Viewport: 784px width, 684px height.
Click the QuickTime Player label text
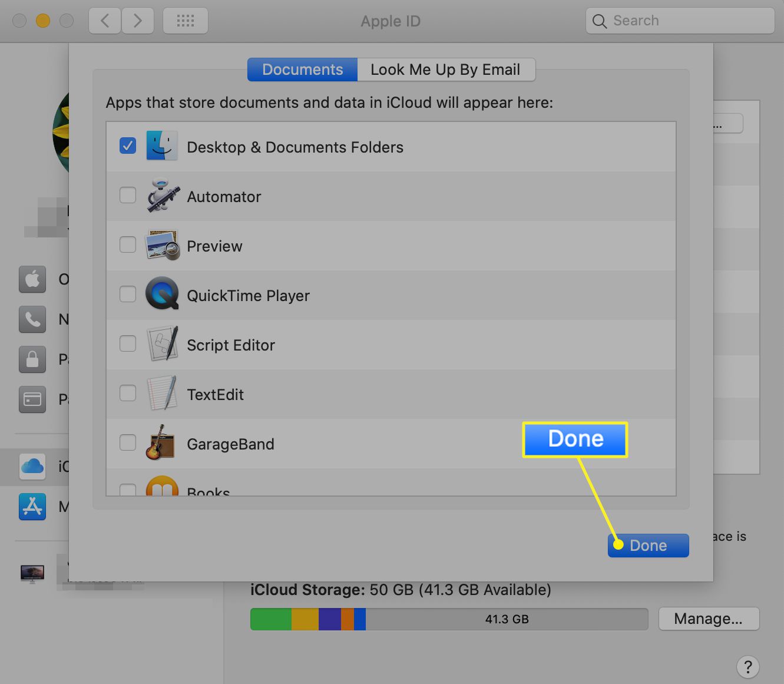click(x=248, y=296)
